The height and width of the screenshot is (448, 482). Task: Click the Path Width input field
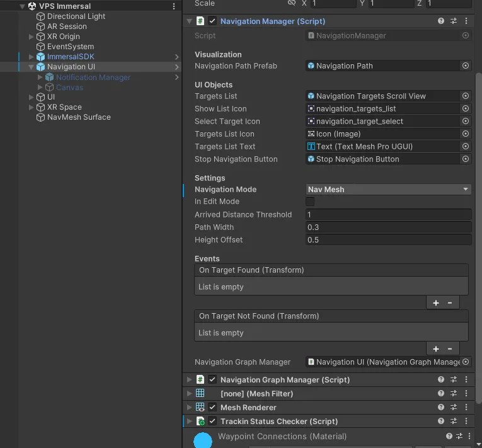(388, 227)
